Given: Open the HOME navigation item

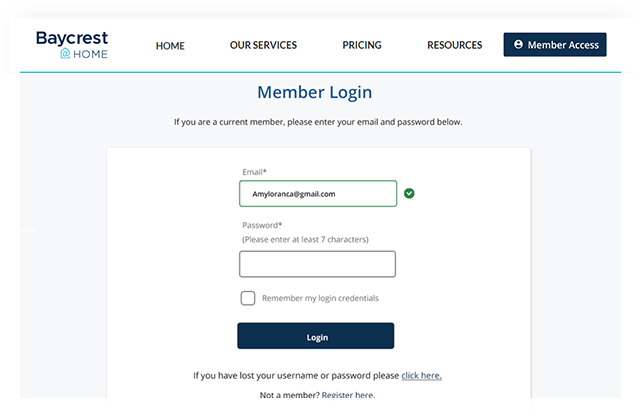Looking at the screenshot, I should [x=170, y=45].
